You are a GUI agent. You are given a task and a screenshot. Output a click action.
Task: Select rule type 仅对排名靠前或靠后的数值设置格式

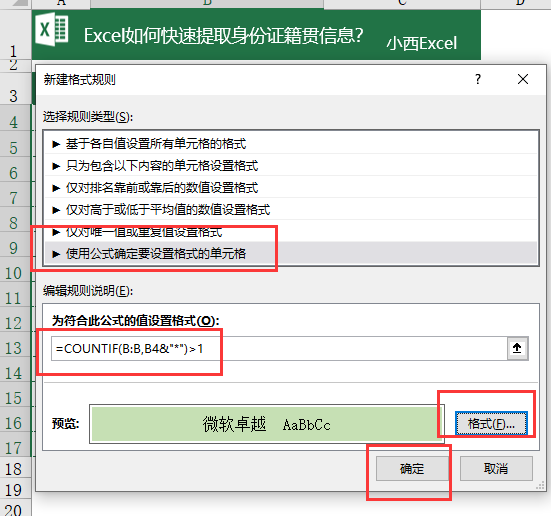(x=291, y=188)
